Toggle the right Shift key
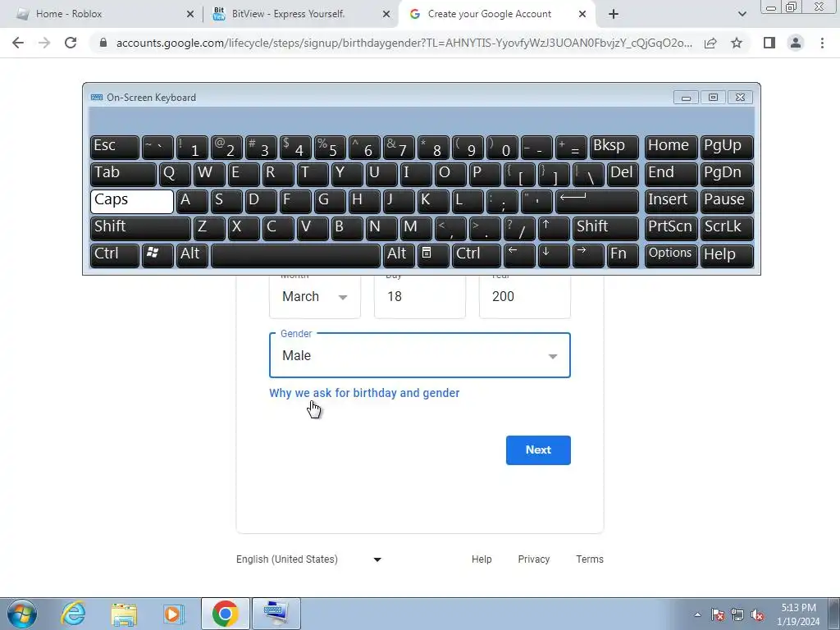Screen dimensions: 840x630 click(605, 228)
